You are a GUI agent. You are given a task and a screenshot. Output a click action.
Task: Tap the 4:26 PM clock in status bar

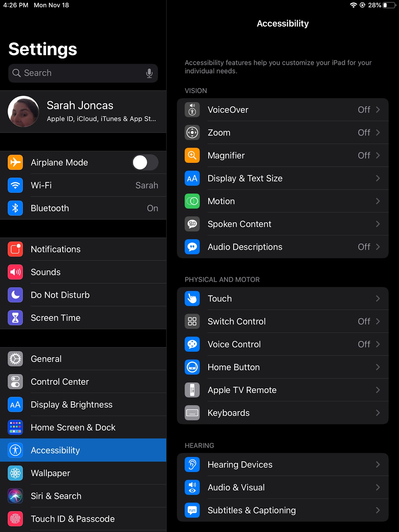[16, 5]
